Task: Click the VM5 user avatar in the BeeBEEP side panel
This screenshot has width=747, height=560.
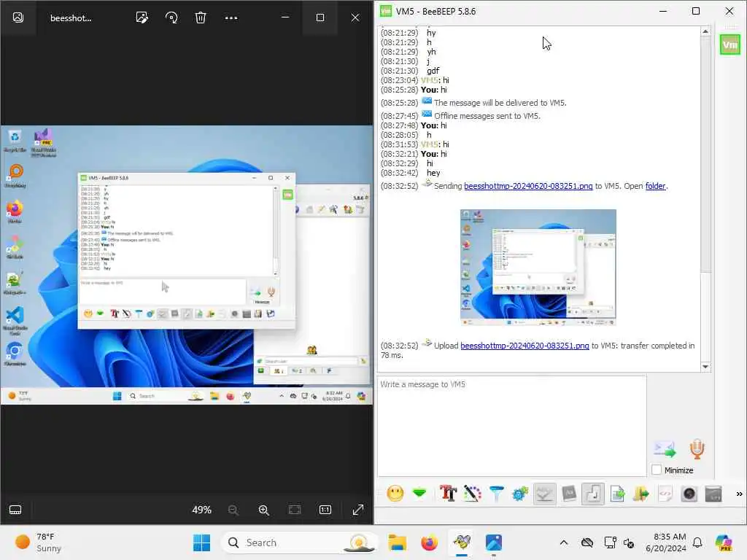Action: [x=729, y=44]
